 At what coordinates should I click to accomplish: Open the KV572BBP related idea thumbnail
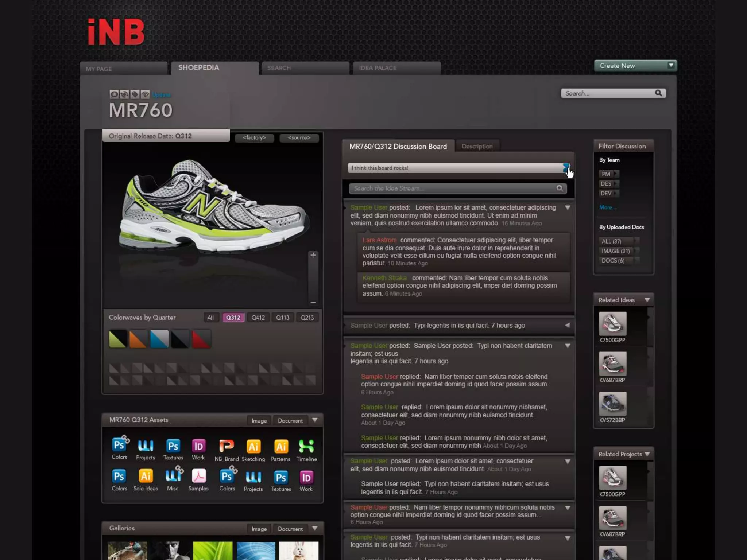[x=612, y=404]
